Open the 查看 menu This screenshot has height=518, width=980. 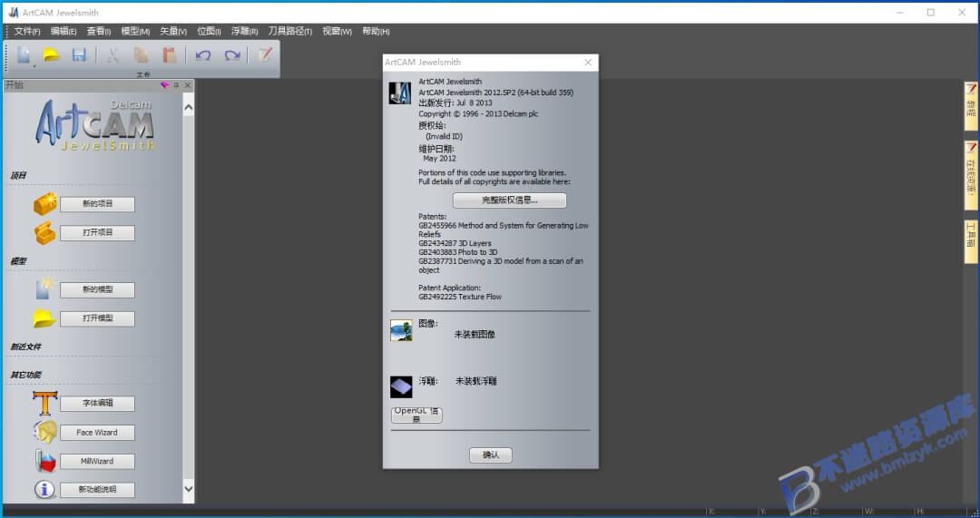[99, 31]
